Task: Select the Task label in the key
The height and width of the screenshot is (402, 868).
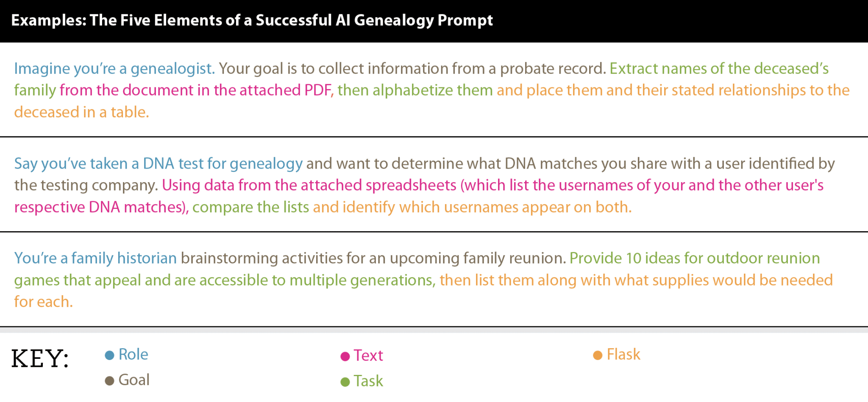Action: pyautogui.click(x=368, y=381)
